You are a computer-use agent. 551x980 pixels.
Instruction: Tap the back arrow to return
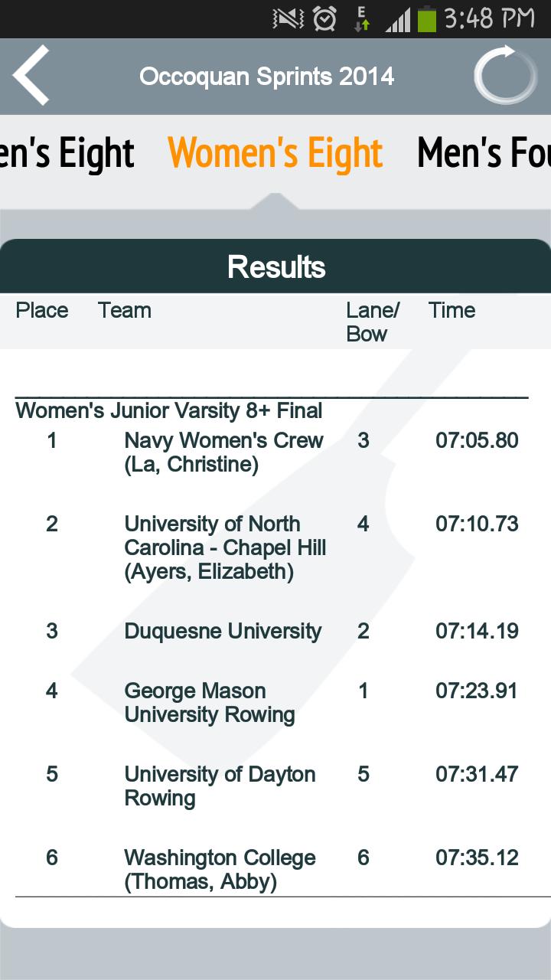tap(29, 76)
